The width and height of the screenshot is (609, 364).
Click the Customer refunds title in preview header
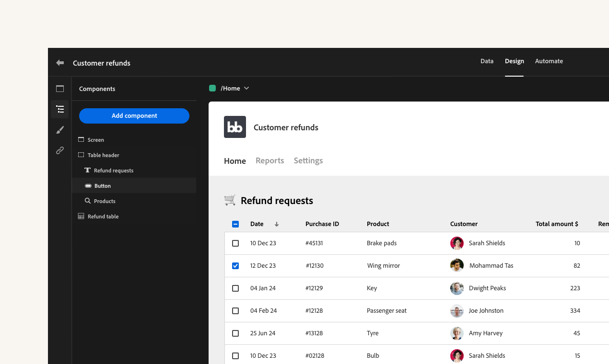(x=286, y=127)
